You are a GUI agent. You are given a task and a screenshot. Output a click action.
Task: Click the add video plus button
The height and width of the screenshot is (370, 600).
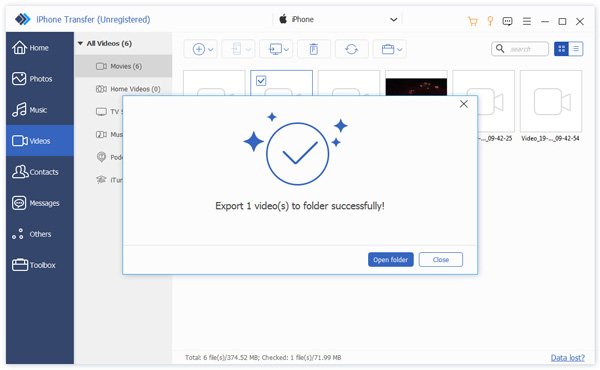point(202,49)
